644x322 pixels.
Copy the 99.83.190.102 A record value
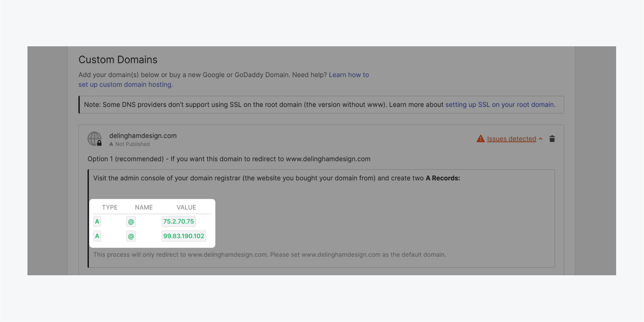click(184, 236)
